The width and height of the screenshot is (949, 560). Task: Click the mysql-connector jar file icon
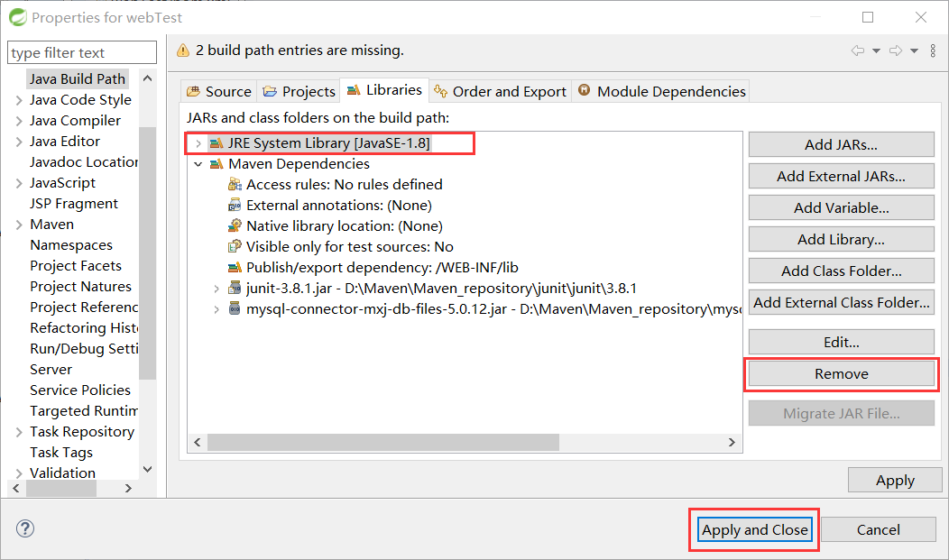tap(235, 309)
